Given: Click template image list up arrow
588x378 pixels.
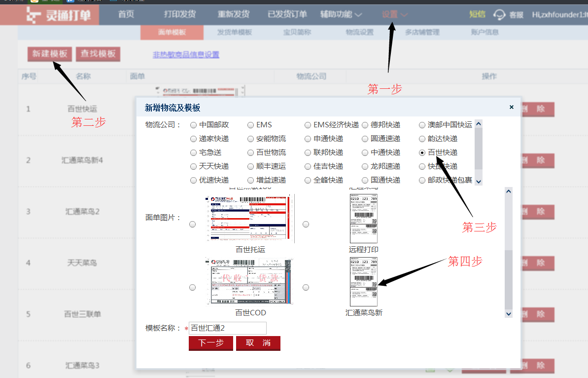Looking at the screenshot, I should (x=509, y=191).
